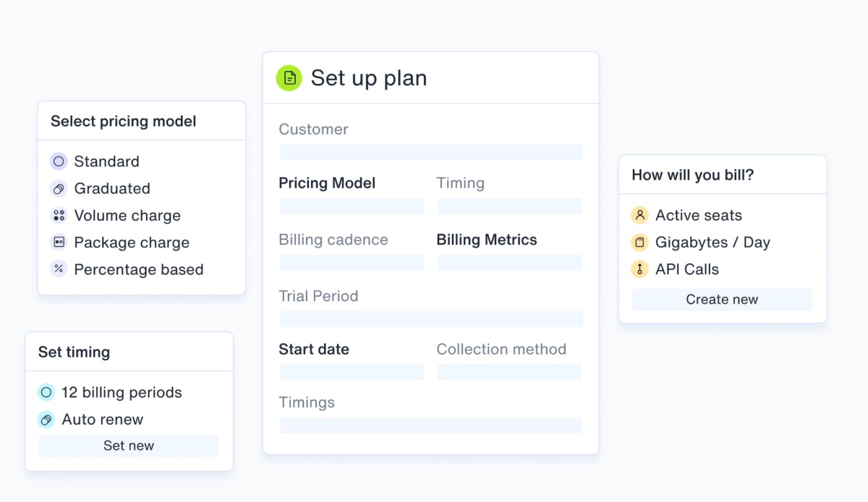This screenshot has height=502, width=868.
Task: Click the Percentage based icon
Action: point(58,269)
